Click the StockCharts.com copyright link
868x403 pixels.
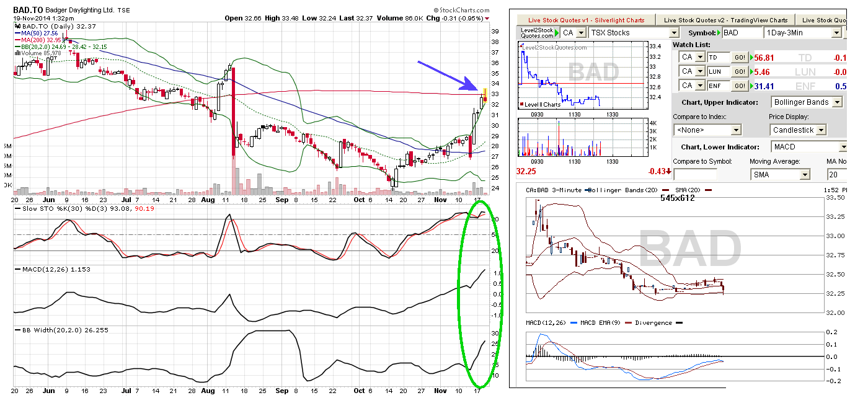[x=462, y=11]
